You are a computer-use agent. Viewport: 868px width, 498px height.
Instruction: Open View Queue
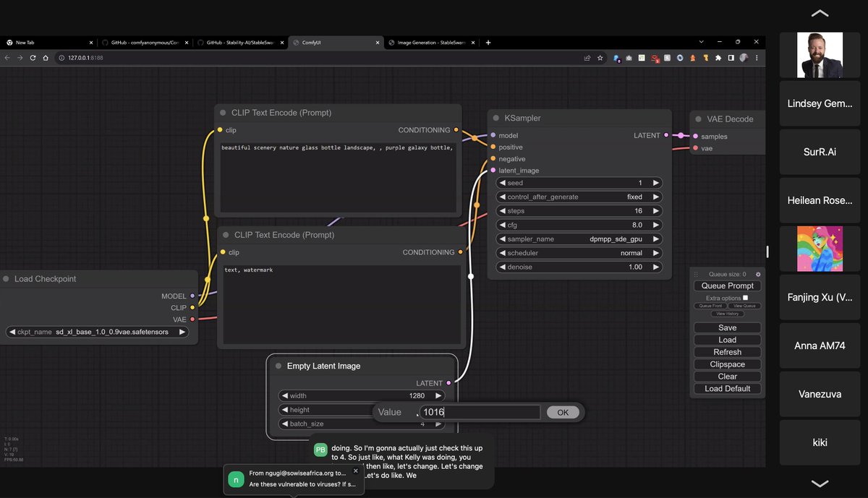point(744,306)
